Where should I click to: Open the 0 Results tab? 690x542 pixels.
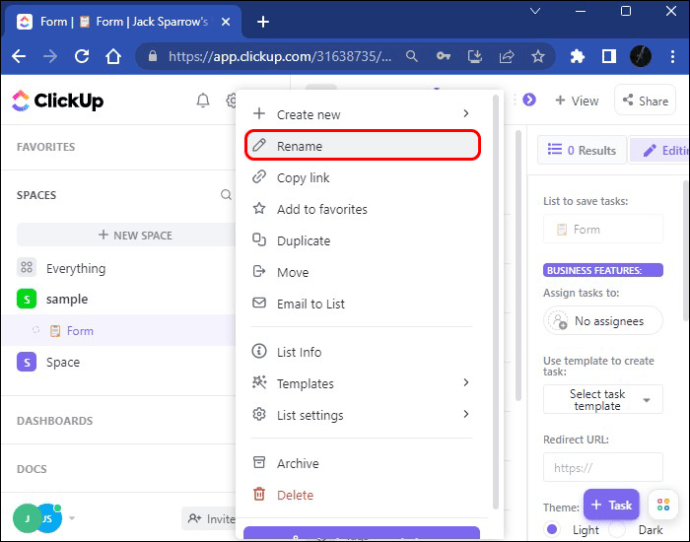[582, 150]
